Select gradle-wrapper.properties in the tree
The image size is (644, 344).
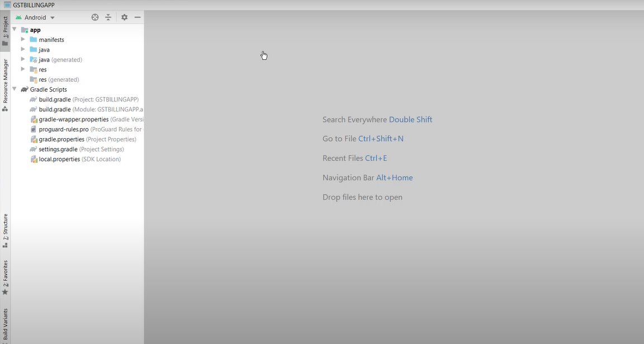(x=73, y=119)
